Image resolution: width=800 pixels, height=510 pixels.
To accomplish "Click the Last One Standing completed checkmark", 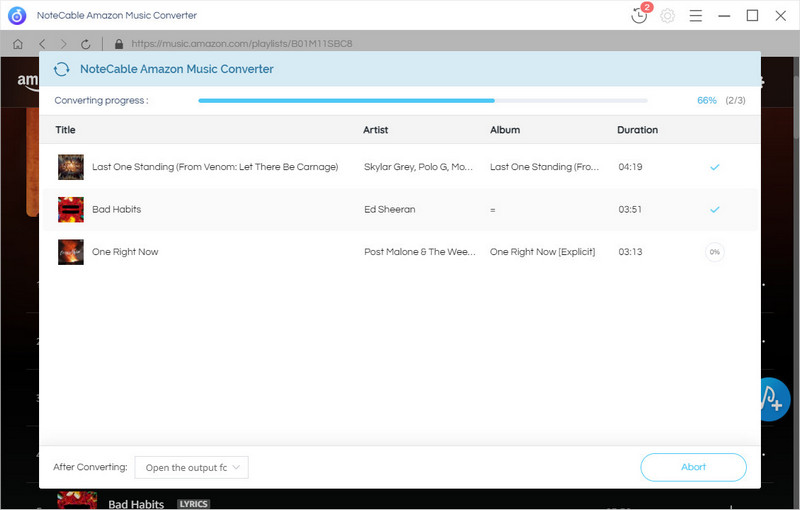I will point(714,167).
